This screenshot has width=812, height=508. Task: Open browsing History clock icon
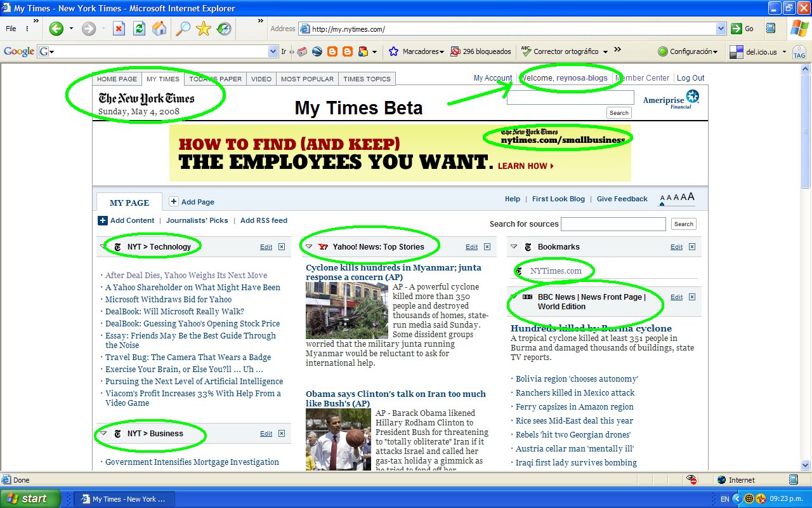coord(224,29)
